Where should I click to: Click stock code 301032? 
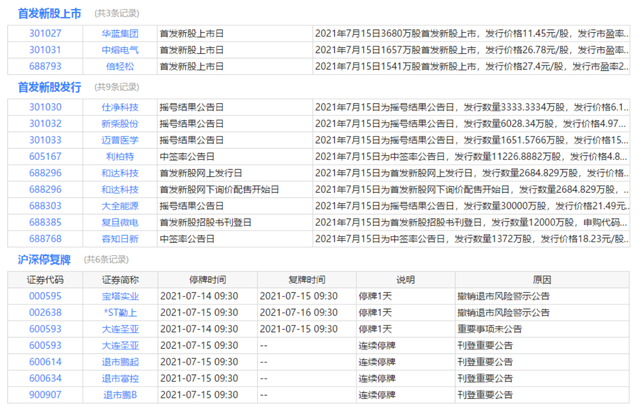pos(45,123)
